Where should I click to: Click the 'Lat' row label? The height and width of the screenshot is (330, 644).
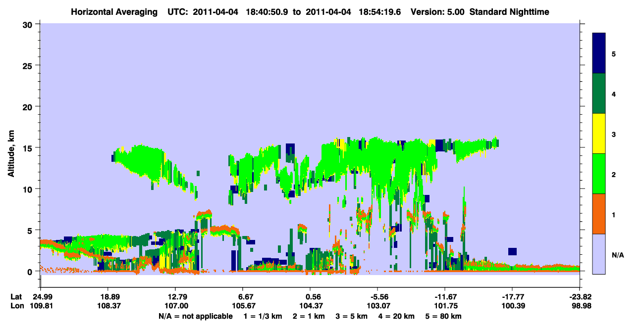click(16, 297)
